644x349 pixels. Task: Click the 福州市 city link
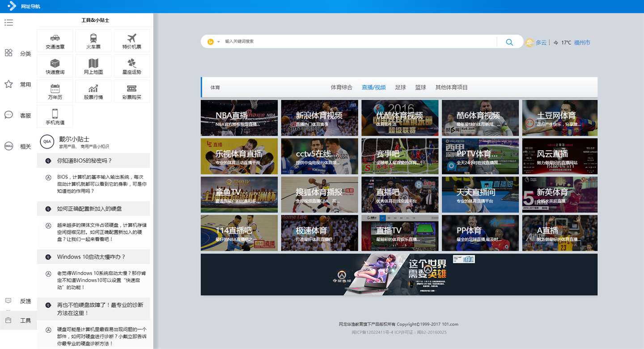[x=582, y=43]
